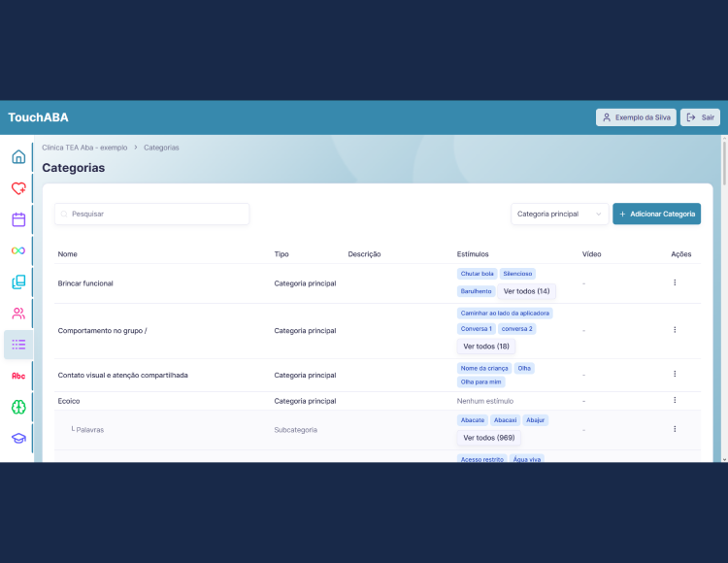The width and height of the screenshot is (728, 563).
Task: Open actions menu for Ecoico row
Action: [x=675, y=400]
